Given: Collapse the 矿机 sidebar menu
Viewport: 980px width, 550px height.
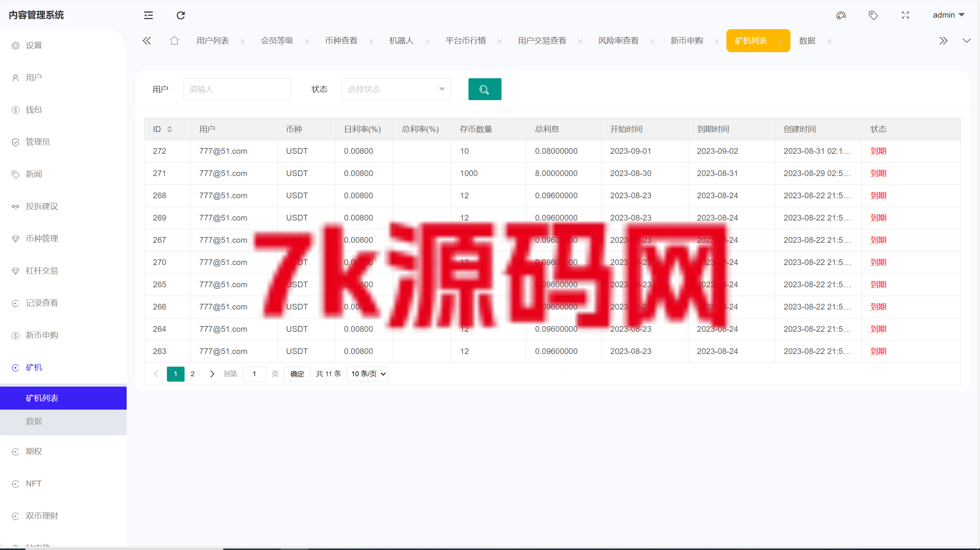Looking at the screenshot, I should [x=63, y=368].
